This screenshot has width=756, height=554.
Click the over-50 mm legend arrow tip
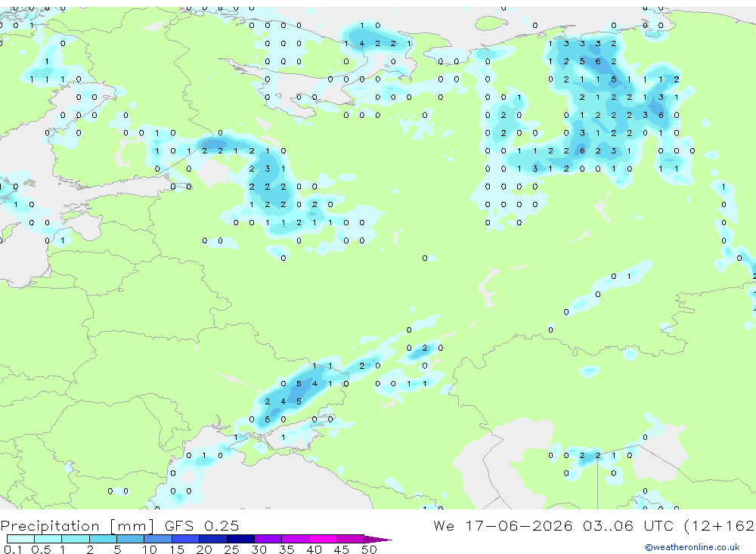point(377,539)
